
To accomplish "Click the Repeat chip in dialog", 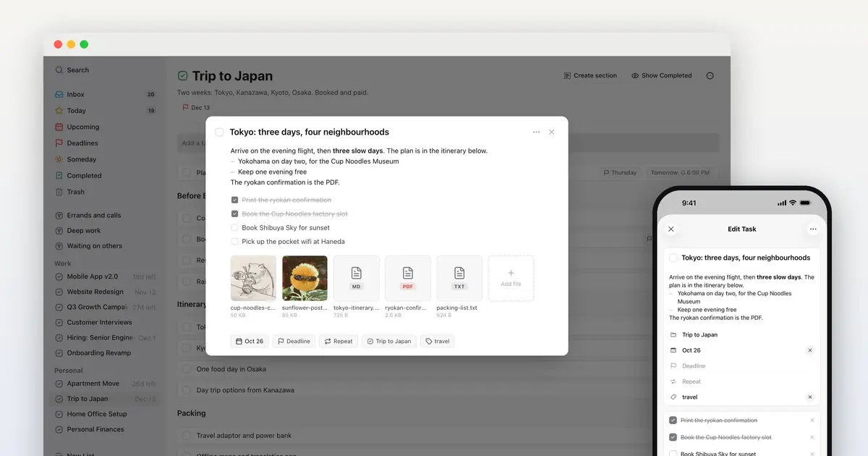I will tap(339, 341).
